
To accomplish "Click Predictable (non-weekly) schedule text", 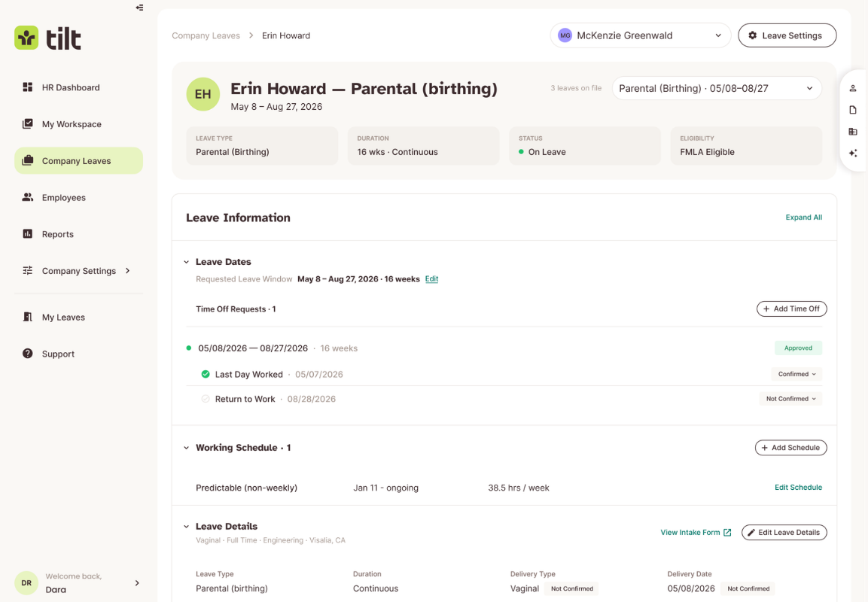I will tap(246, 488).
